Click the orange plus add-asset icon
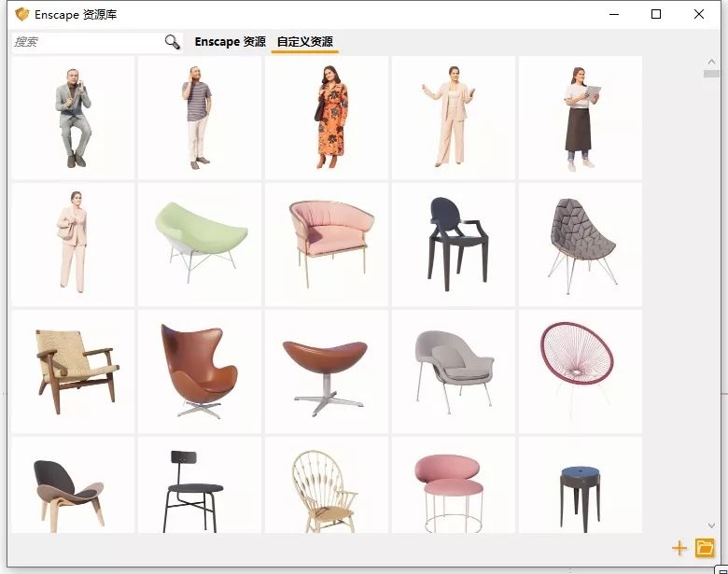This screenshot has height=574, width=728. coord(679,548)
